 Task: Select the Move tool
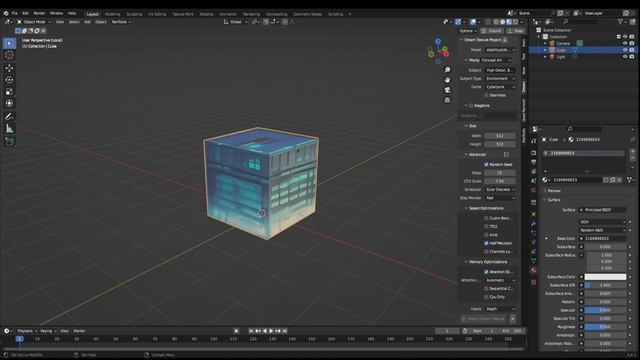click(x=9, y=68)
